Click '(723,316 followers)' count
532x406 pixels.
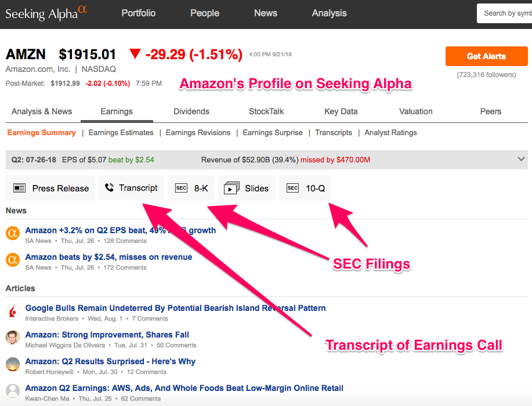(486, 75)
